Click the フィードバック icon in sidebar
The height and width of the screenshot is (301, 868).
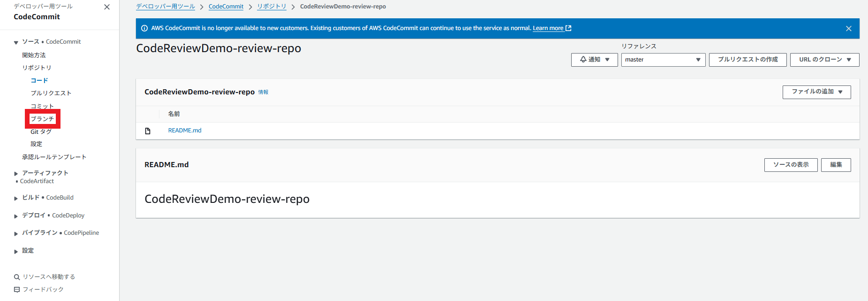[17, 290]
